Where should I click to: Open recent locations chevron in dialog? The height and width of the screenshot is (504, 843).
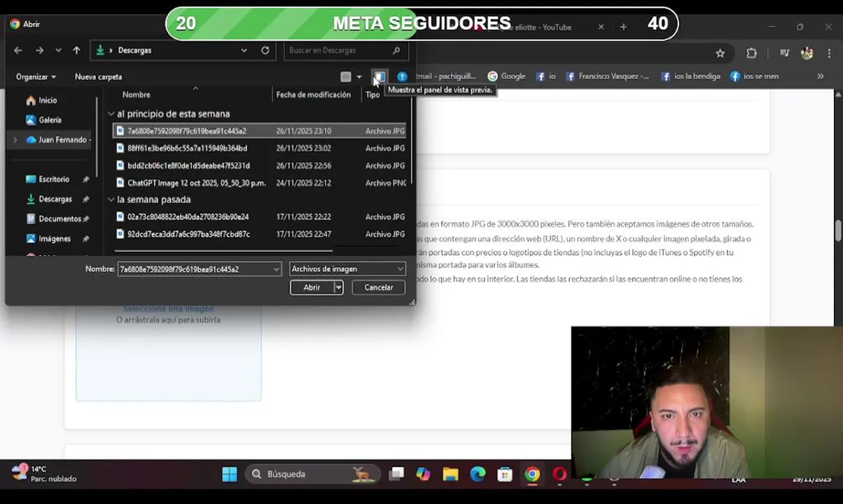coord(58,50)
